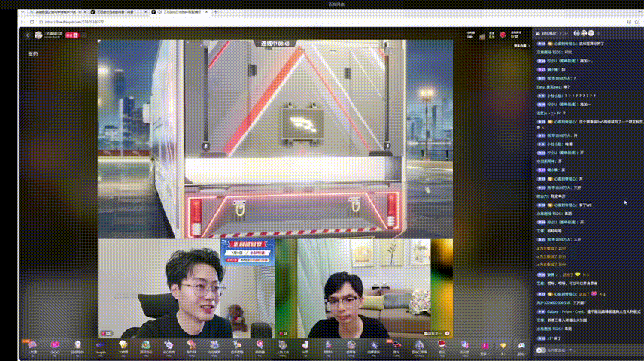Image resolution: width=644 pixels, height=361 pixels.
Task: Click the 百度网盘 window title at top
Action: [x=336, y=4]
